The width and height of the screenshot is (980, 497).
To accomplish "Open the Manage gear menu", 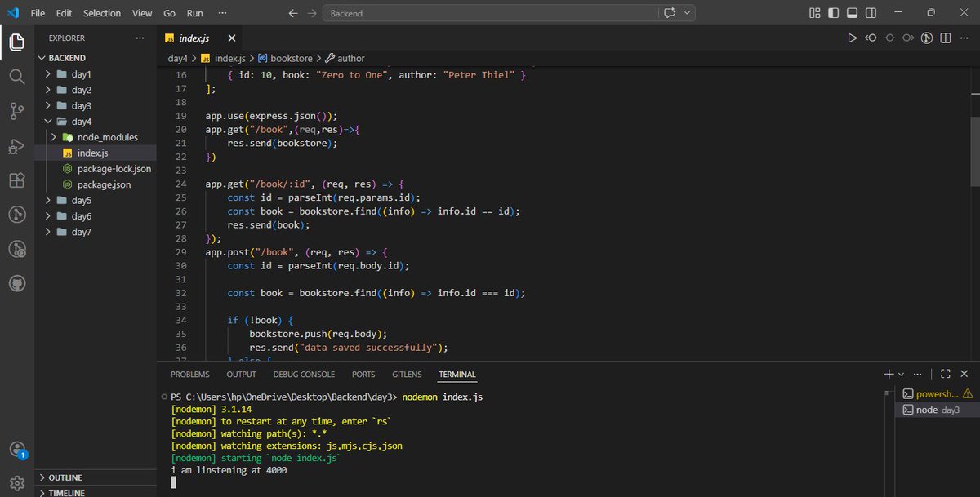I will [x=17, y=482].
